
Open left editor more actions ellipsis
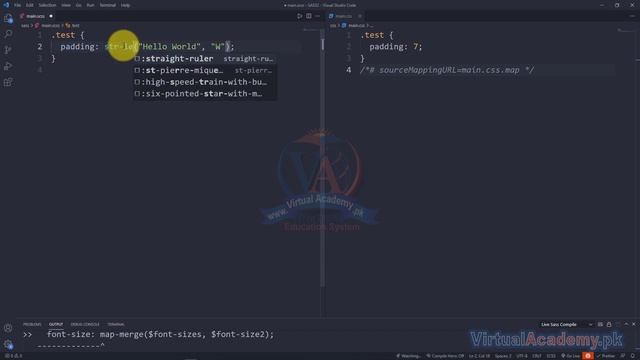[x=318, y=16]
